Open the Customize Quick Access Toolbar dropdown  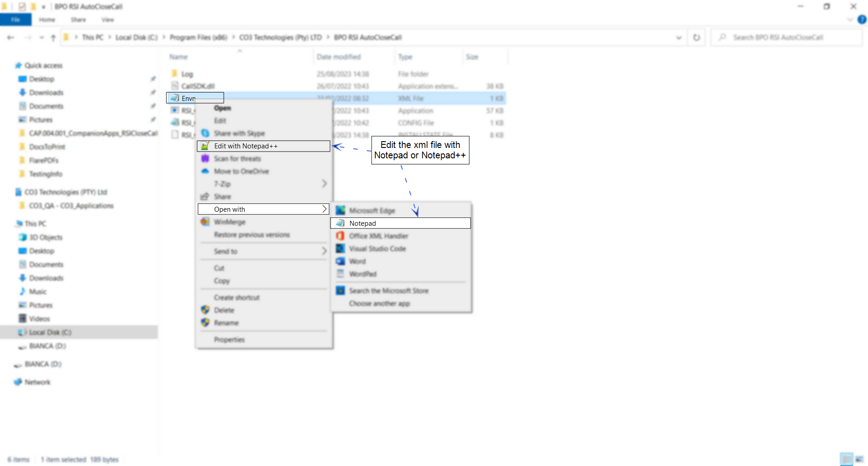[x=43, y=7]
